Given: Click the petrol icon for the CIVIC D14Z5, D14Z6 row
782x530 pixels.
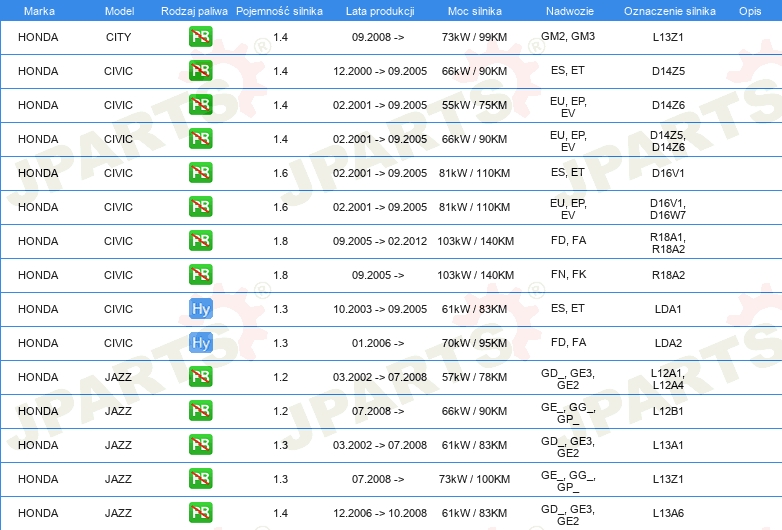Looking at the screenshot, I should (200, 139).
